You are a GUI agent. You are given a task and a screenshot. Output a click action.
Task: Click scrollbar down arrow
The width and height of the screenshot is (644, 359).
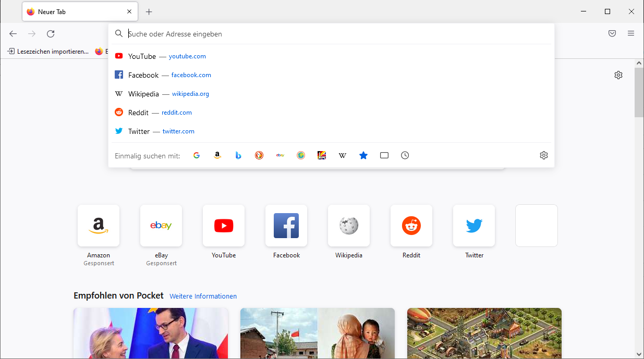639,354
